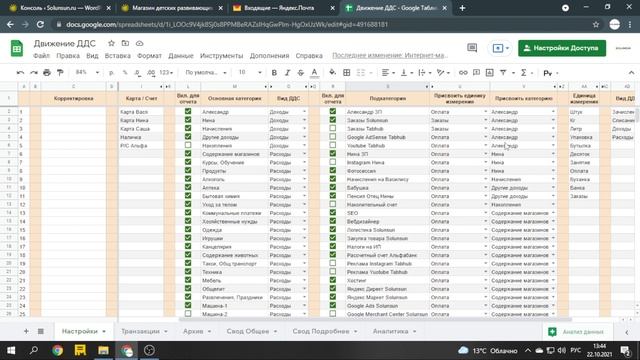The width and height of the screenshot is (640, 360).
Task: Click the Print icon
Action: [x=47, y=73]
